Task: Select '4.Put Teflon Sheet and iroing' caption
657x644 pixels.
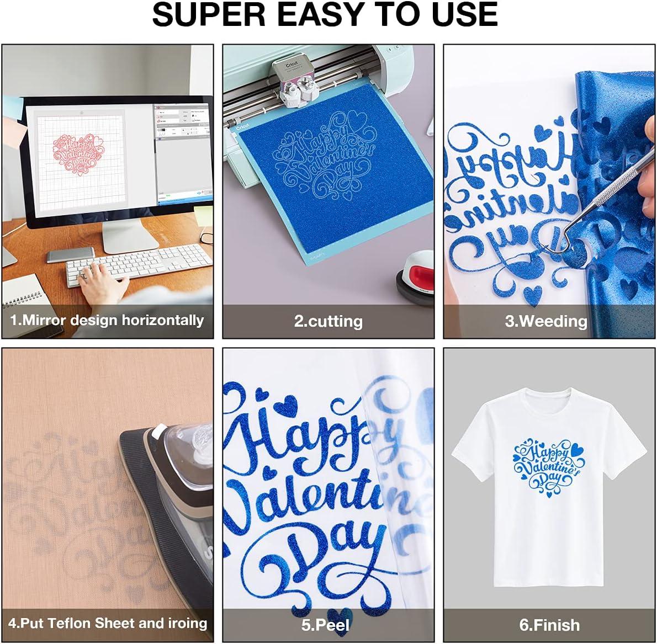Action: (108, 624)
